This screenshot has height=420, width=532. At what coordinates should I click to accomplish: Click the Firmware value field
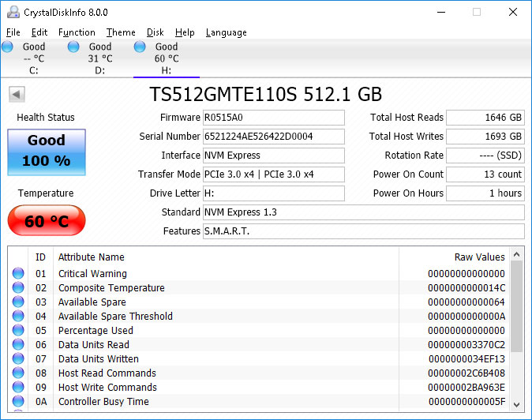[273, 118]
